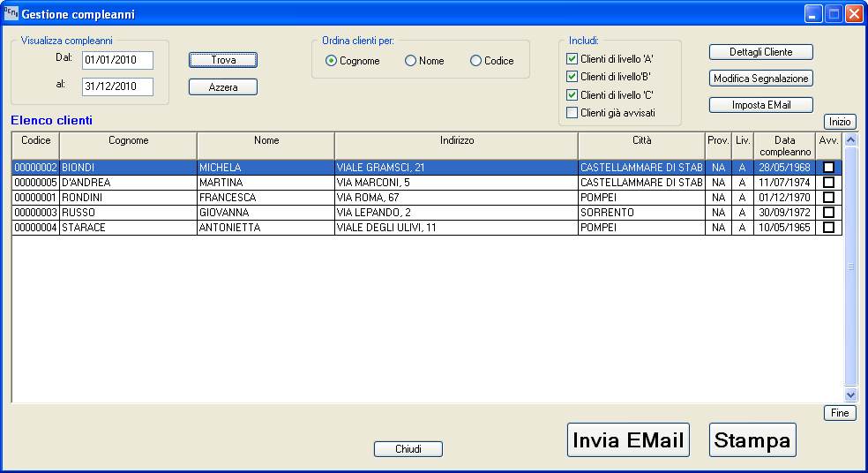Click the Cognome column header
This screenshot has height=473, width=868.
[x=129, y=146]
